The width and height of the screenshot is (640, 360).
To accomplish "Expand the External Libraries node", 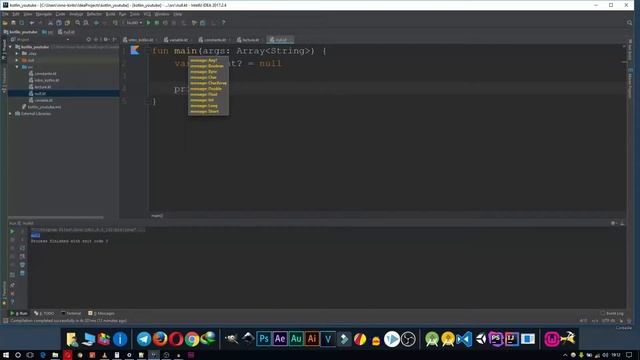I will point(11,113).
